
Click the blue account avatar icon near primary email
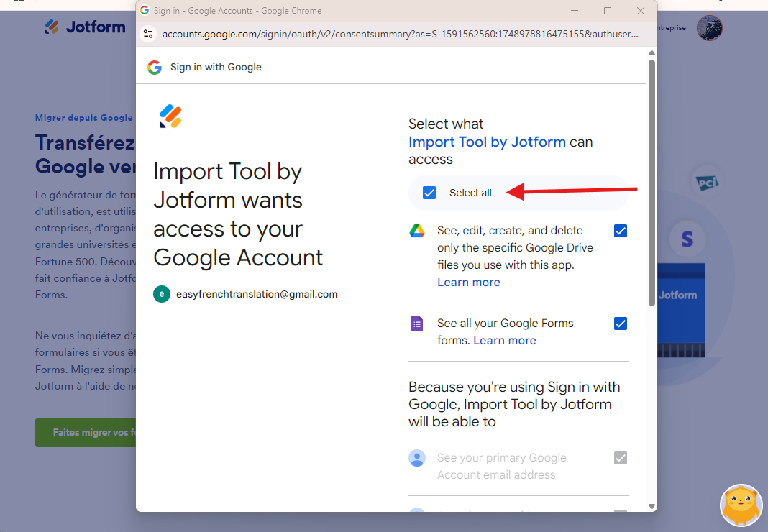(x=417, y=458)
